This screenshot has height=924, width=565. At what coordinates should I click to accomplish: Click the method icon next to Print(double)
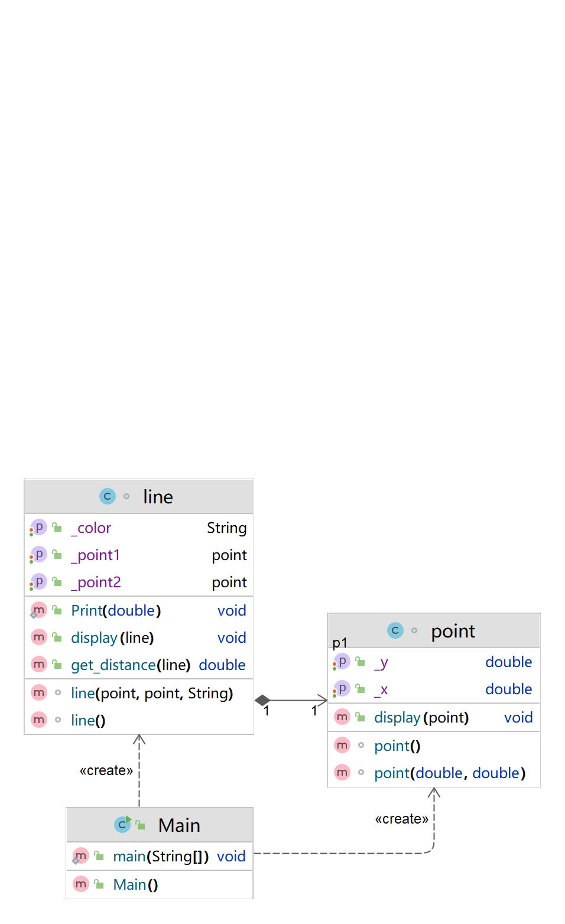(38, 610)
